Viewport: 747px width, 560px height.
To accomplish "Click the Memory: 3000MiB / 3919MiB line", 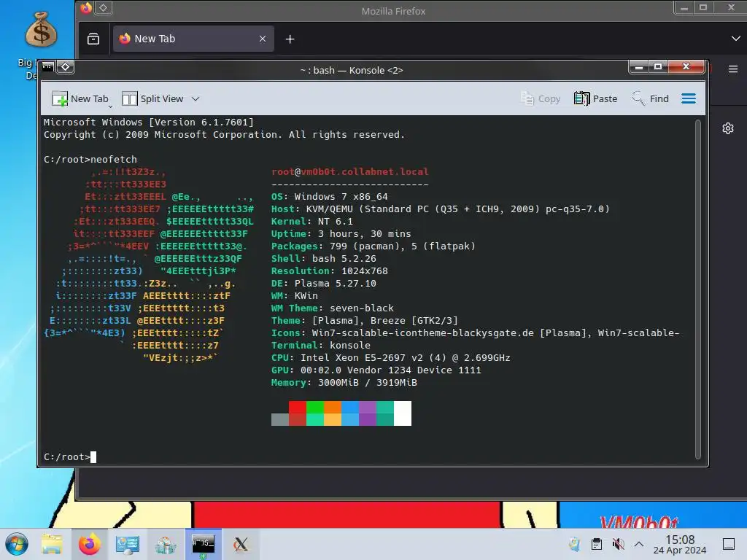I will (x=344, y=382).
